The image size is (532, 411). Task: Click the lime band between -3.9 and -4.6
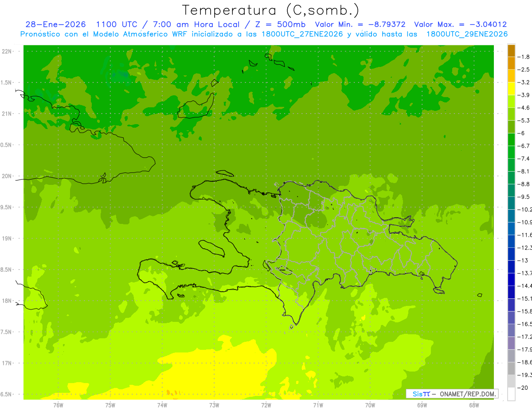pos(511,102)
